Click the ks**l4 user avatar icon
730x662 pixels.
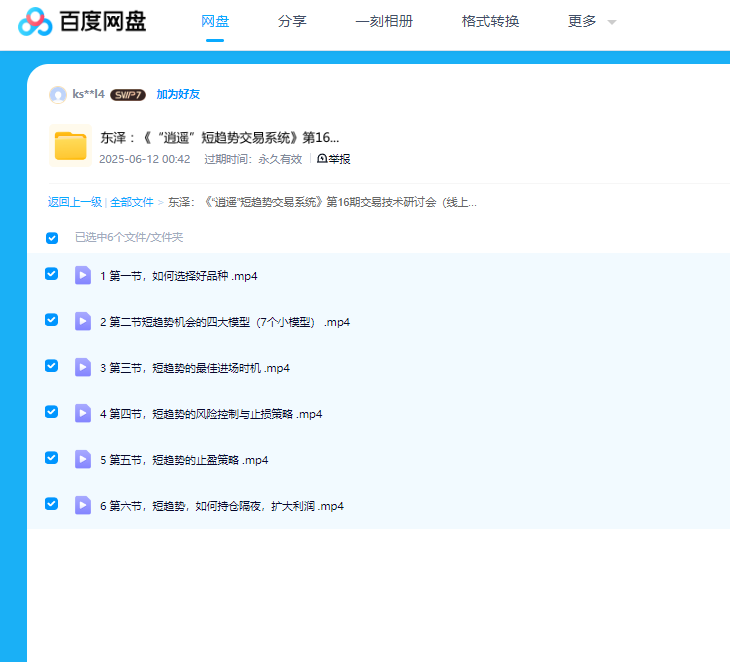point(58,95)
